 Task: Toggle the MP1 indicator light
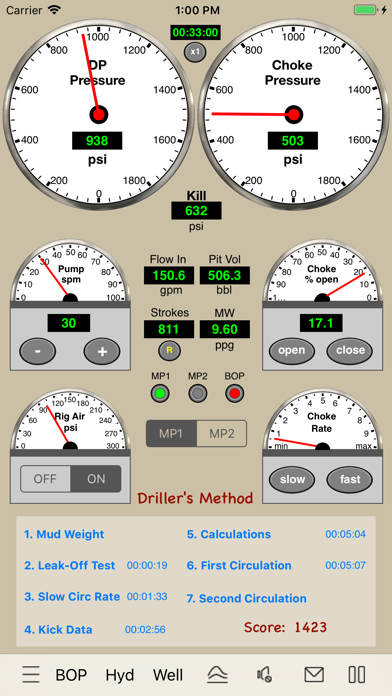click(x=160, y=393)
